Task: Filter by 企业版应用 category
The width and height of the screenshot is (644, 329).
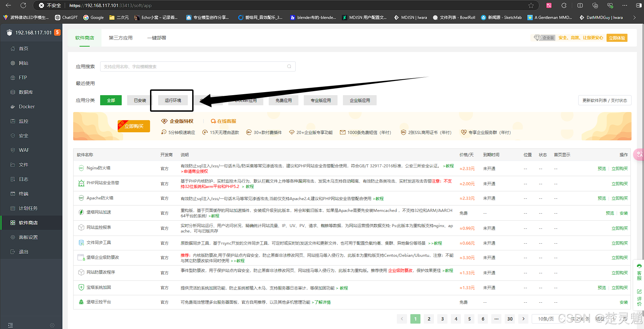Action: pos(360,100)
